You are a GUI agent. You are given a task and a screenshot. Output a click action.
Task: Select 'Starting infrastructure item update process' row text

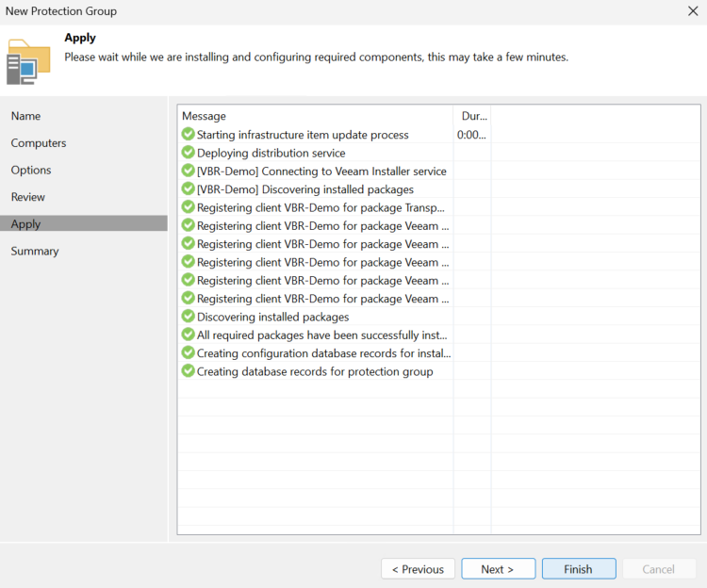(x=303, y=135)
